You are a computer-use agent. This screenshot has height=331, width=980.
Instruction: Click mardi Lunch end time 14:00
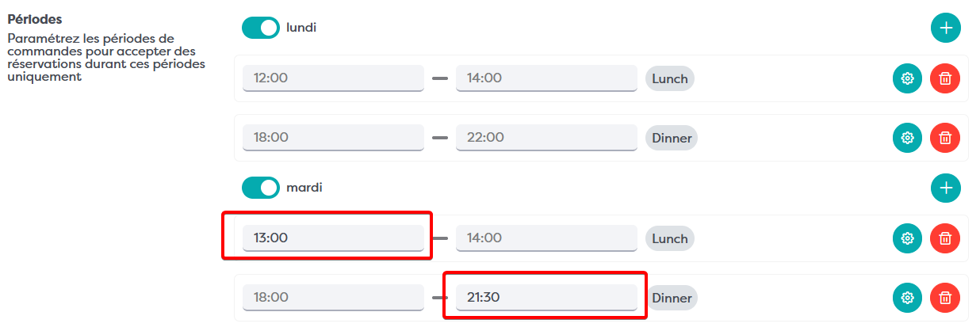coord(546,238)
